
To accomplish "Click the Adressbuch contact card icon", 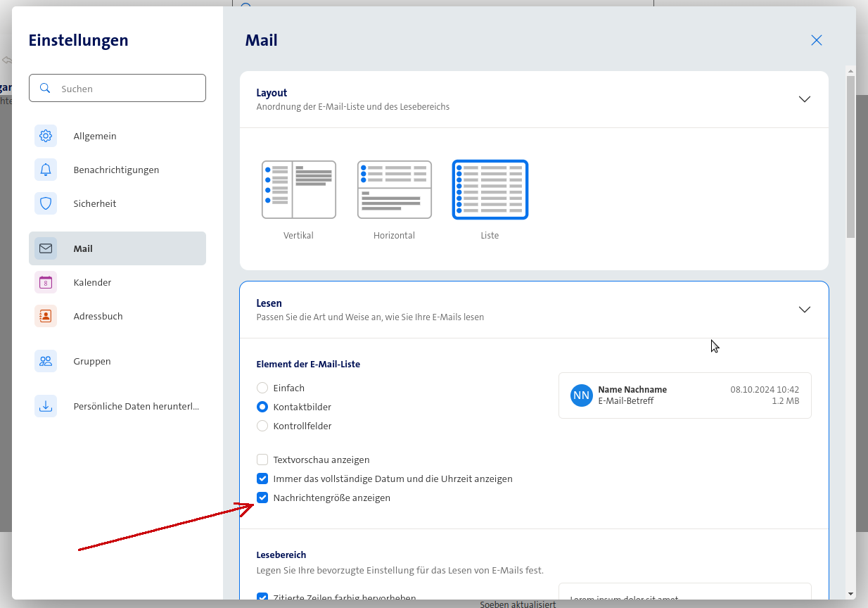I will [46, 316].
